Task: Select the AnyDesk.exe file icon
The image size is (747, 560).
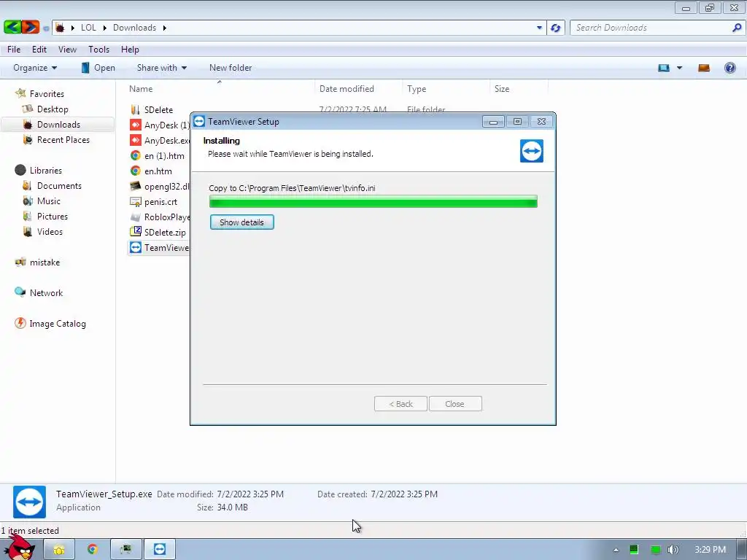Action: click(x=135, y=140)
